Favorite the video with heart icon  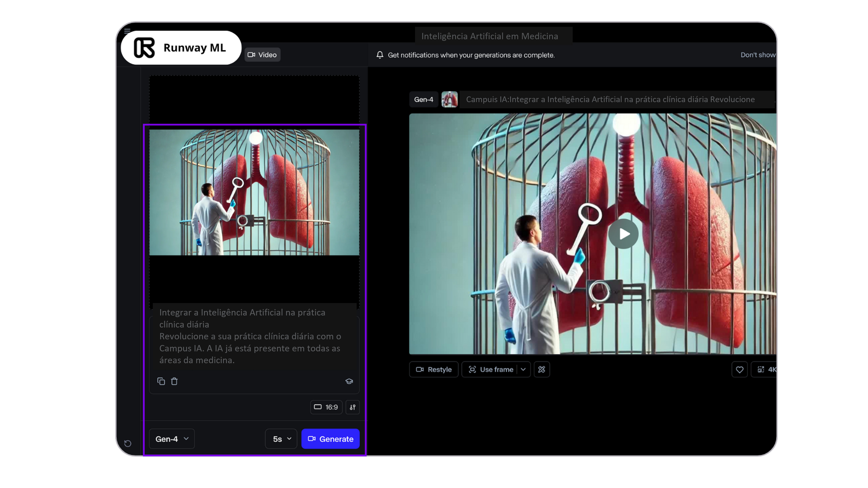(739, 370)
